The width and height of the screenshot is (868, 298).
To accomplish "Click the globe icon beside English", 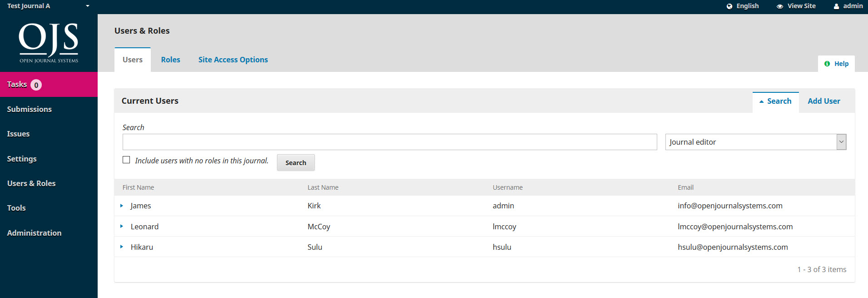I will point(729,6).
